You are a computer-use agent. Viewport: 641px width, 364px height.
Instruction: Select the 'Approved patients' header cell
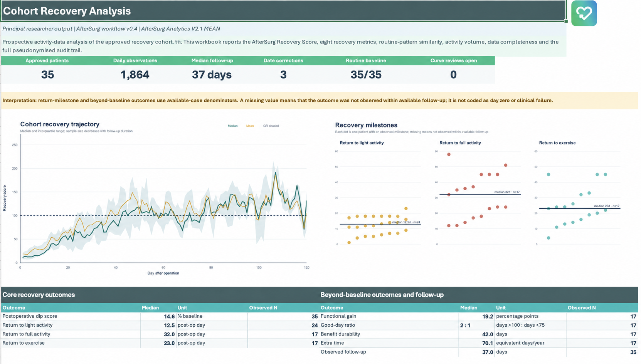(47, 60)
